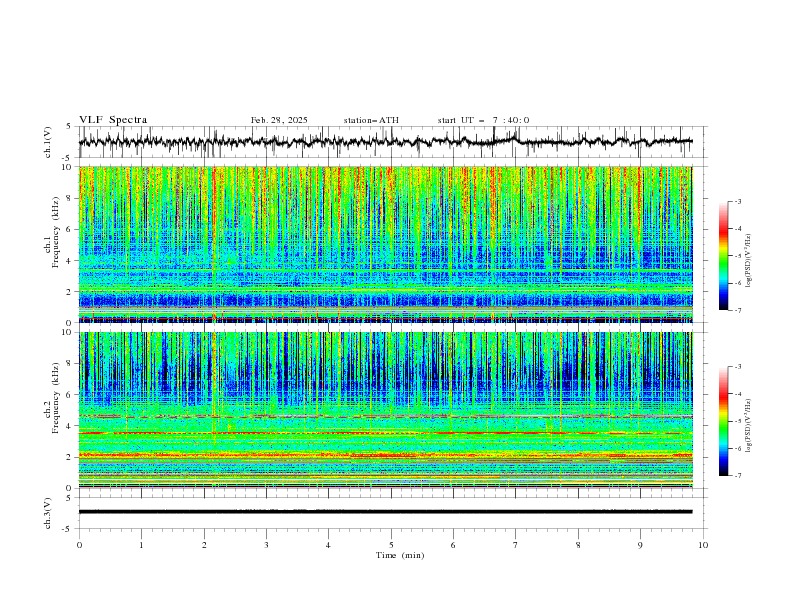Image resolution: width=792 pixels, height=612 pixels.
Task: Click the ch.1 spectrogram plot area
Action: pos(386,244)
